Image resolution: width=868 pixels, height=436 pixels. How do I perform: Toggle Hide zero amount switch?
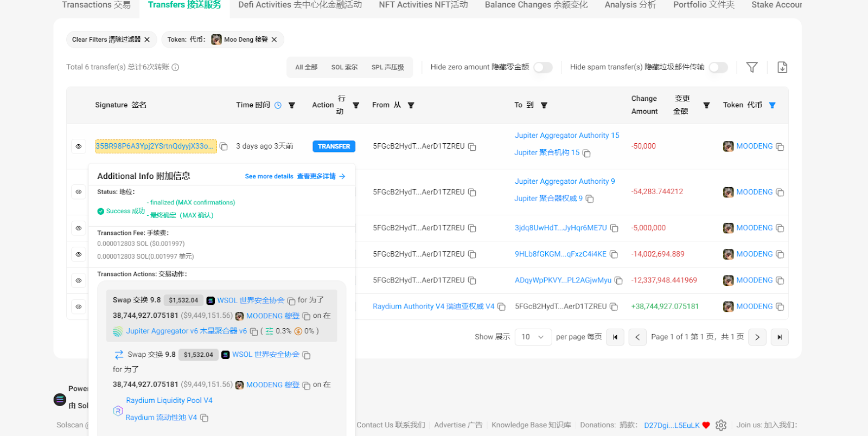[542, 67]
